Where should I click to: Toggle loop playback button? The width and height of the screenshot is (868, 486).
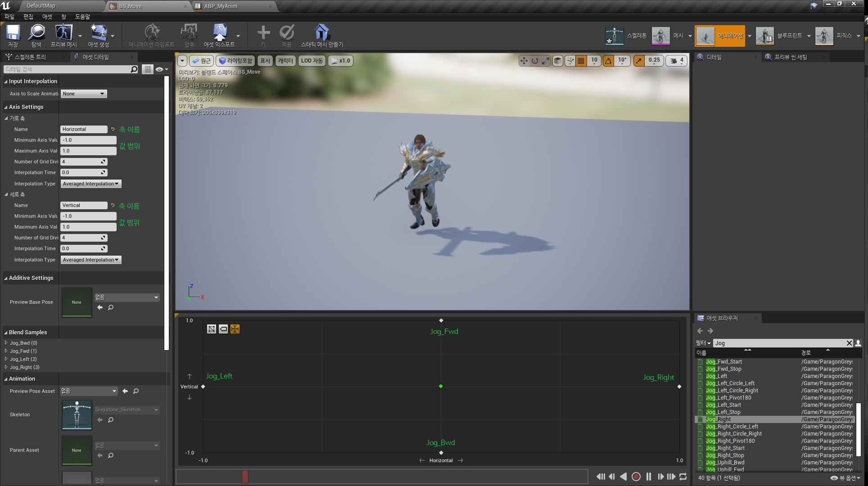683,477
